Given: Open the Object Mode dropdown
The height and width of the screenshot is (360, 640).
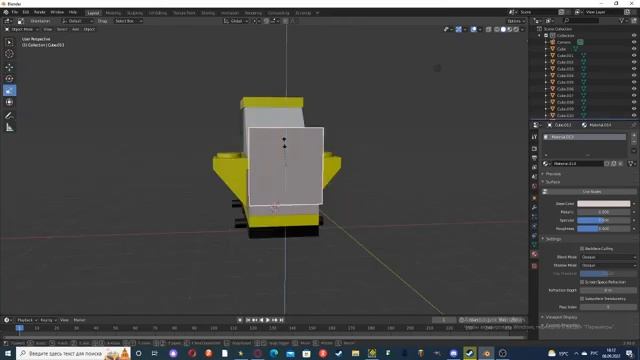Looking at the screenshot, I should pos(22,29).
